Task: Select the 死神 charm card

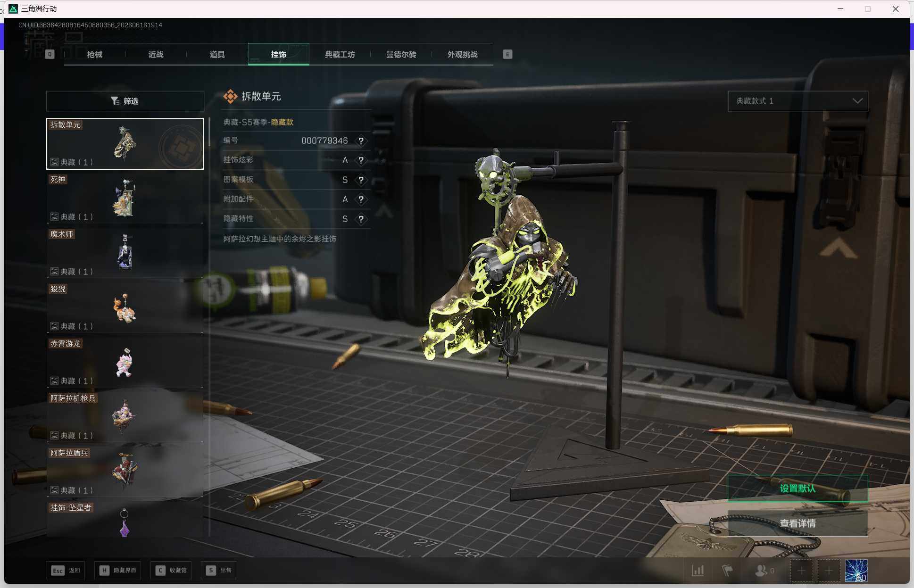Action: (125, 198)
